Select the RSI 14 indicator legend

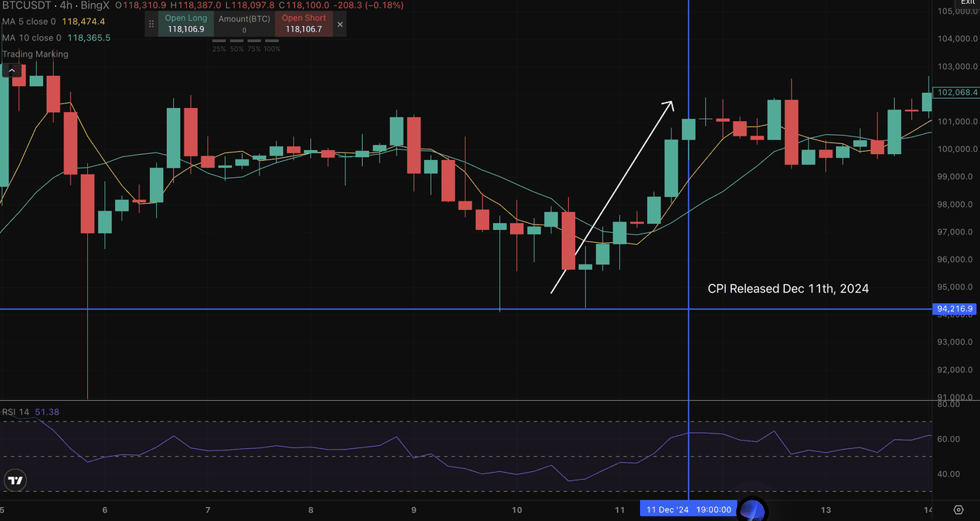31,412
